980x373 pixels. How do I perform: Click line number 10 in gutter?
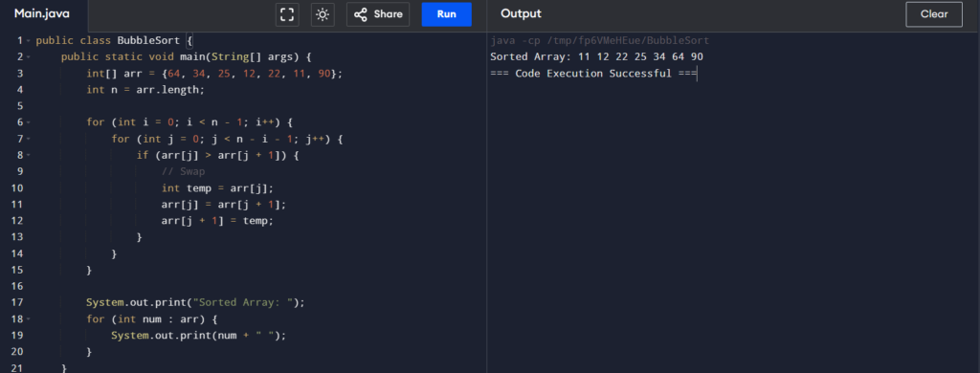(17, 188)
